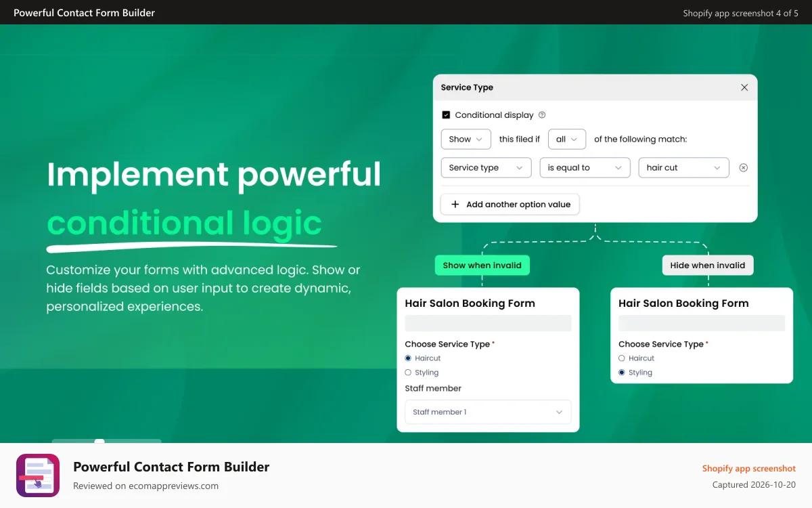This screenshot has height=508, width=812.
Task: Click "Shopify app screenshot 4 of 5" text
Action: 741,13
